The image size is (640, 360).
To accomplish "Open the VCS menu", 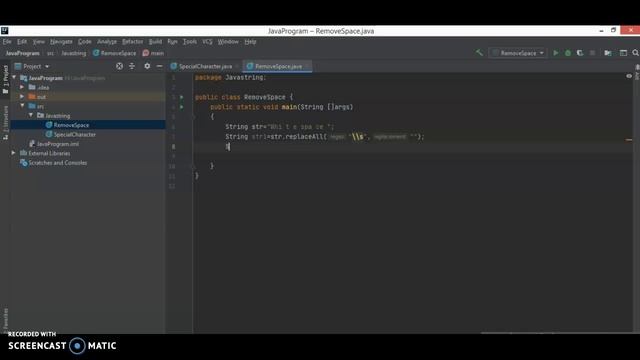I will click(x=207, y=42).
